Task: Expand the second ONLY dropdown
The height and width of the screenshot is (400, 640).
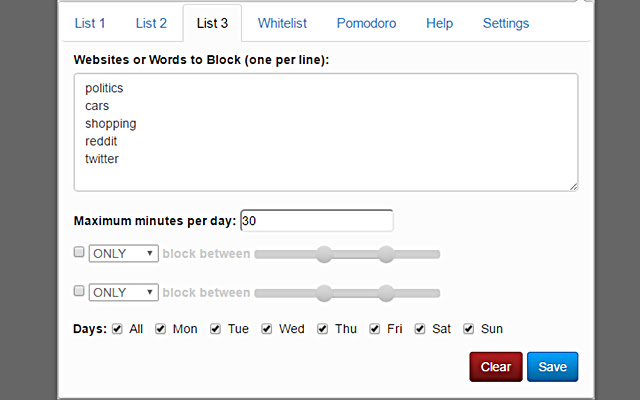Action: (123, 292)
